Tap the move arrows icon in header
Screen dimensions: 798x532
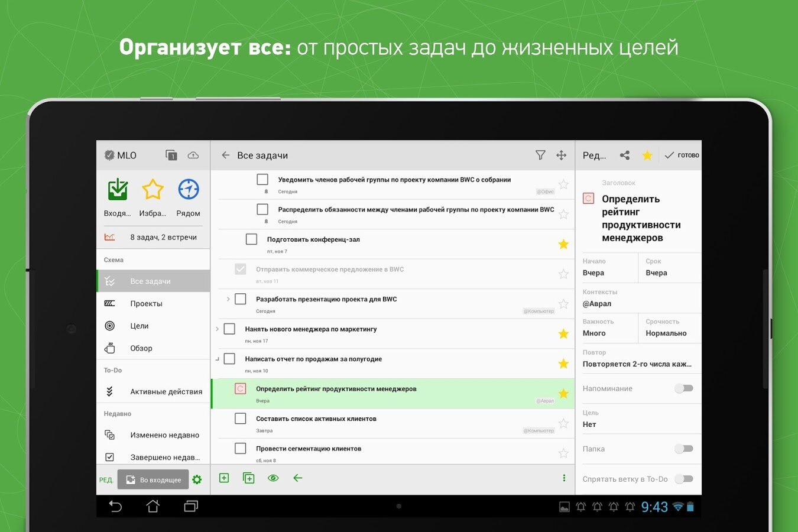point(562,155)
